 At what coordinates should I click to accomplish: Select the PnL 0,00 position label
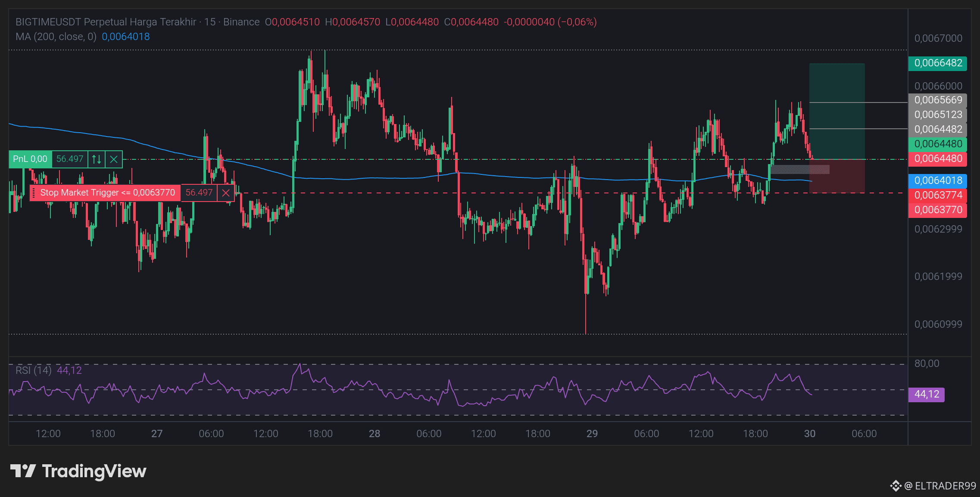[30, 159]
